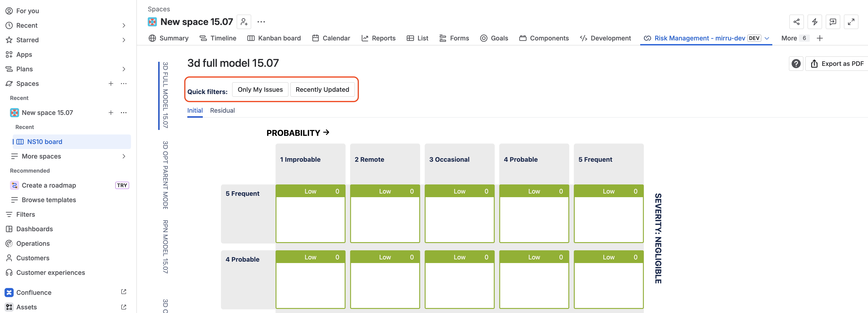Toggle Only My Issues filter

point(260,89)
